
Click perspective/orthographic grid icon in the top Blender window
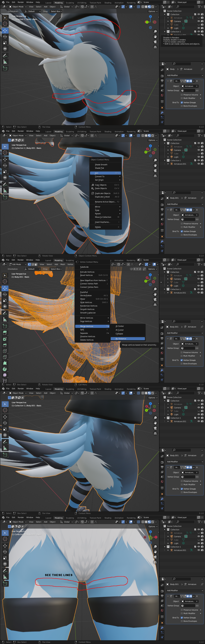pos(155,47)
